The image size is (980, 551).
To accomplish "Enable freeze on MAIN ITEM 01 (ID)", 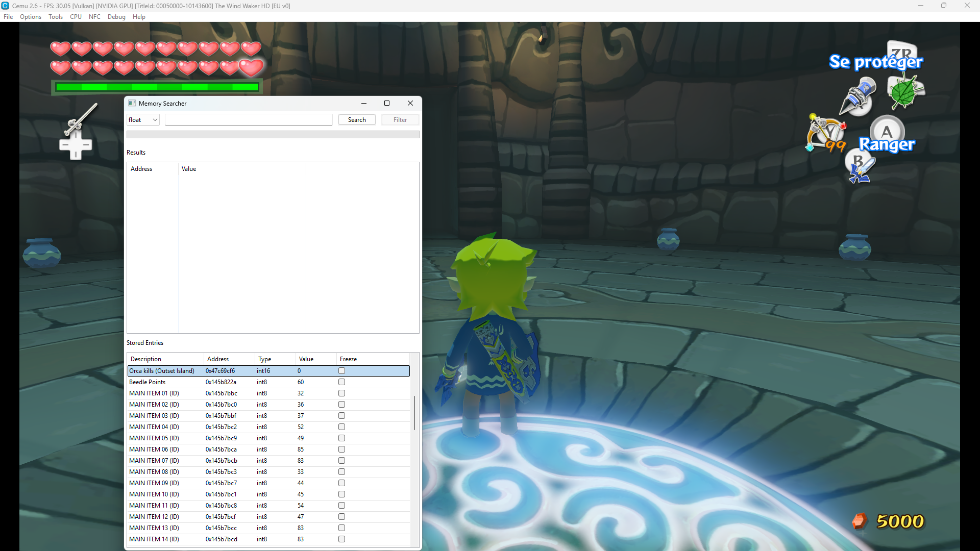I will (x=341, y=393).
